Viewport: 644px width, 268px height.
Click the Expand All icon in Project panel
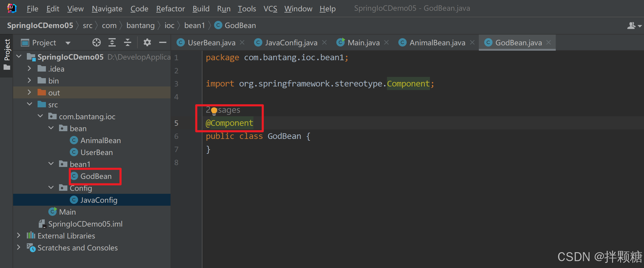(112, 43)
